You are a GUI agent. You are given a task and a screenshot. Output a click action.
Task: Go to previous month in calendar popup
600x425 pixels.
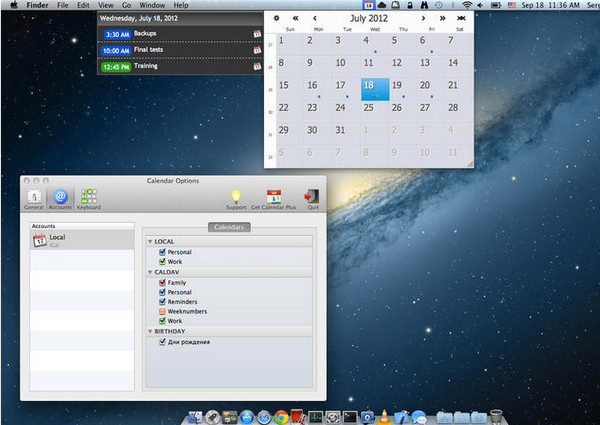coord(315,18)
